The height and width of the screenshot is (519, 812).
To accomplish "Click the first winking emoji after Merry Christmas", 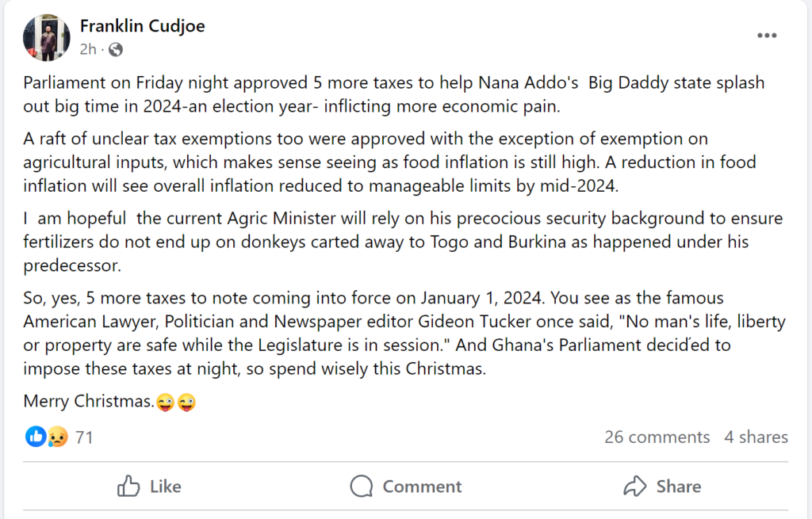I will (x=166, y=402).
